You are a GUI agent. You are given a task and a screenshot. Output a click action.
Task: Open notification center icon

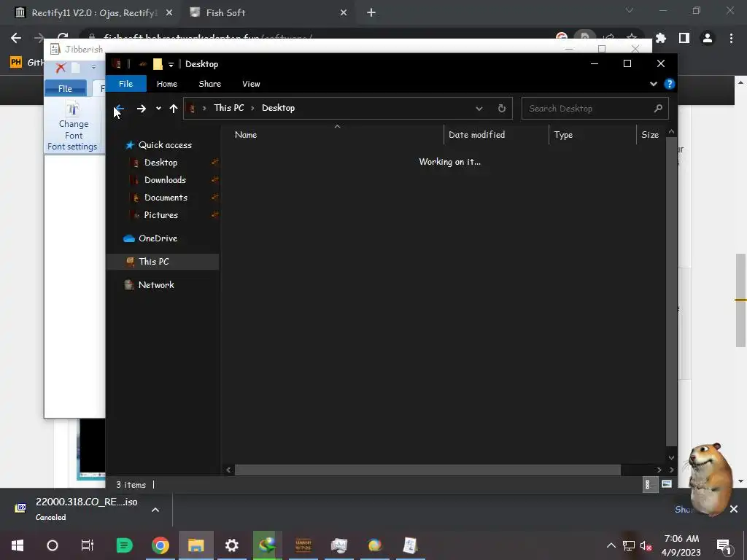point(724,546)
